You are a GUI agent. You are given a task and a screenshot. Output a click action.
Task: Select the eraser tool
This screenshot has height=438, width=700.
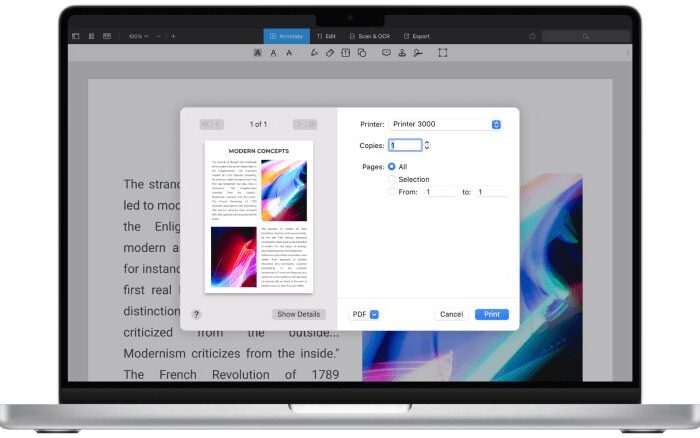pyautogui.click(x=330, y=53)
